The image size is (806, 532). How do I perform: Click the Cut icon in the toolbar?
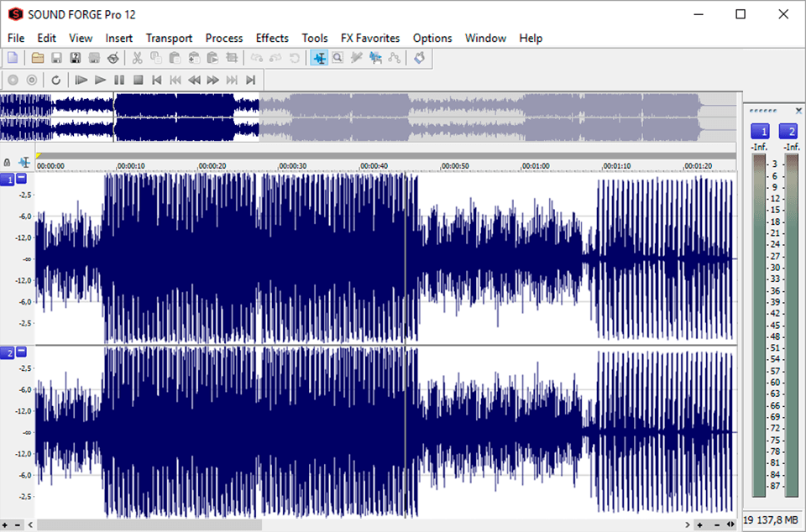[137, 57]
